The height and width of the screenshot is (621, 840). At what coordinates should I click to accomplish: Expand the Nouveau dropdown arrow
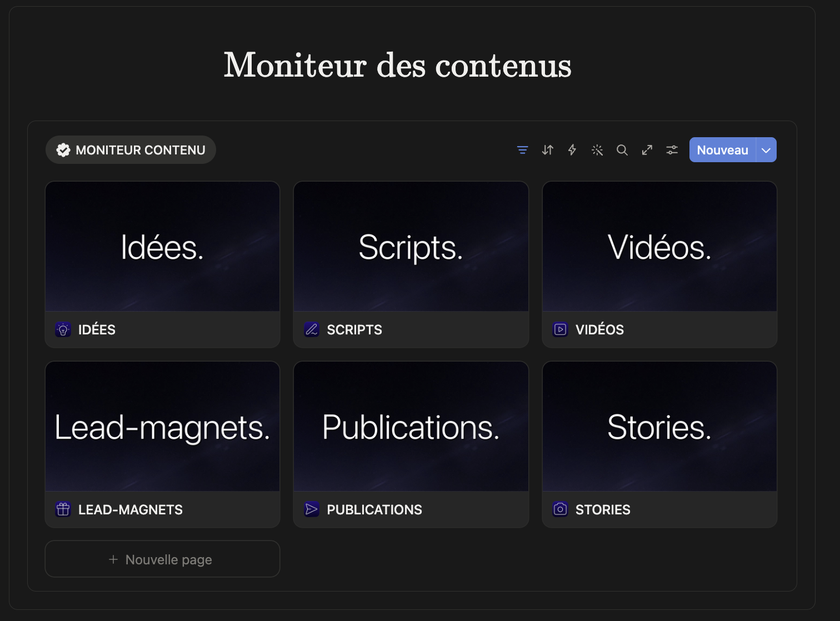[766, 150]
